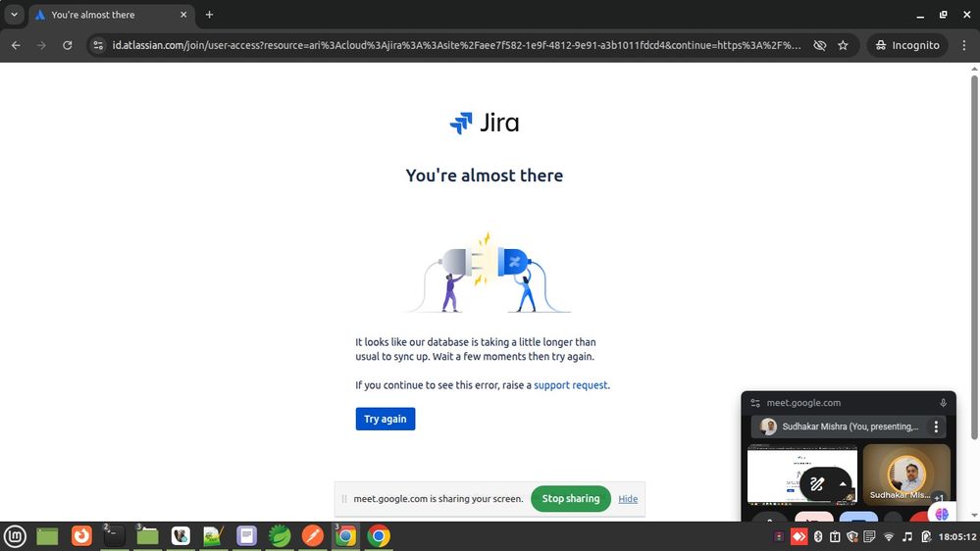Open the music note sound tray icon

coord(907,536)
